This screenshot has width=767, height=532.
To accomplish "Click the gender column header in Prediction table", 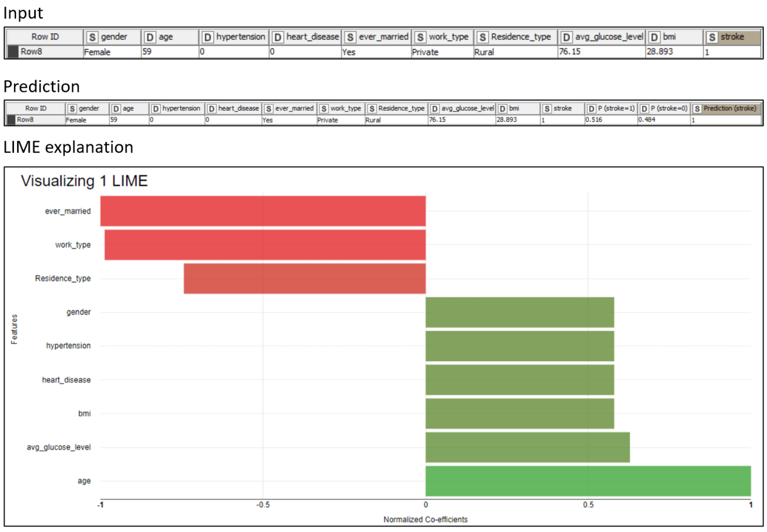I will click(87, 108).
